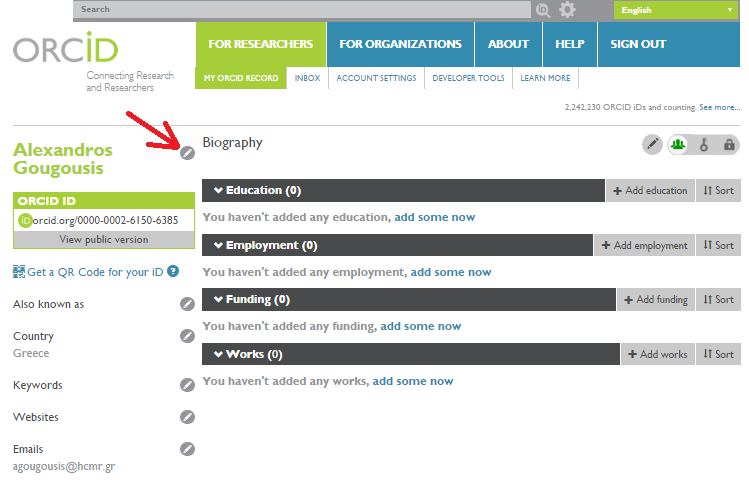Viewport: 749px width, 501px height.
Task: Open View public version link
Action: [x=104, y=240]
